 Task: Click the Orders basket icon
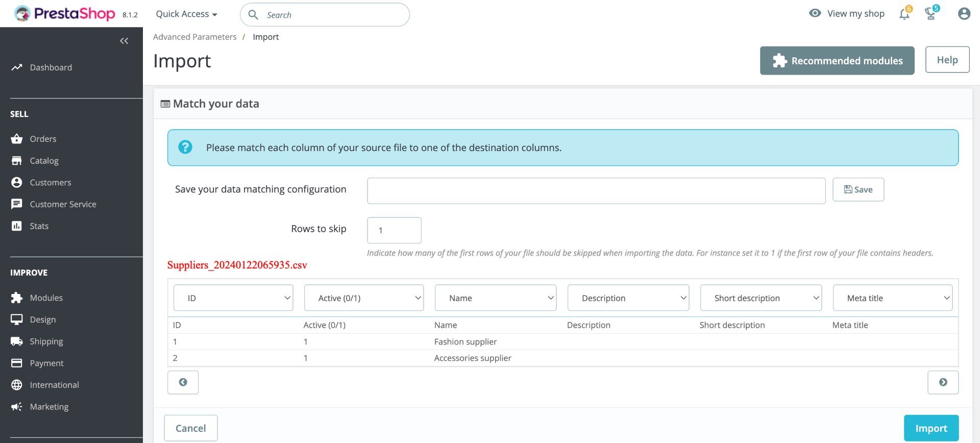(x=17, y=139)
